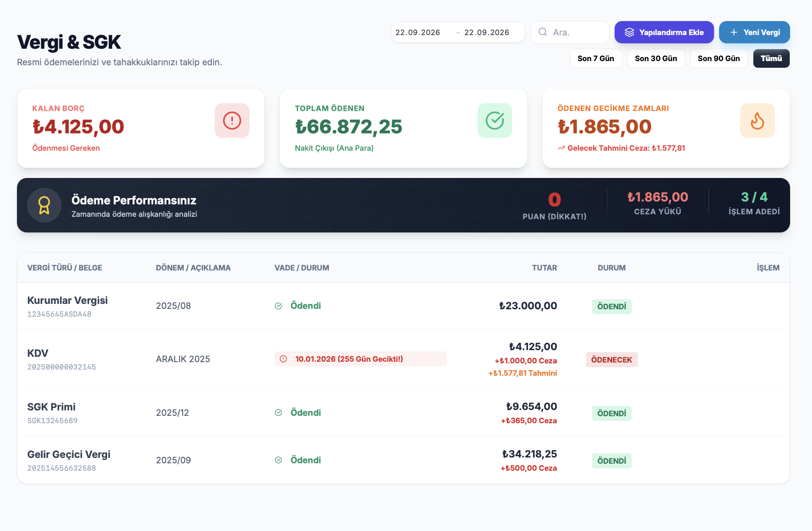Screen dimensions: 812x531
Task: Select the Gelir Geçici Vergi row title
Action: (69, 454)
